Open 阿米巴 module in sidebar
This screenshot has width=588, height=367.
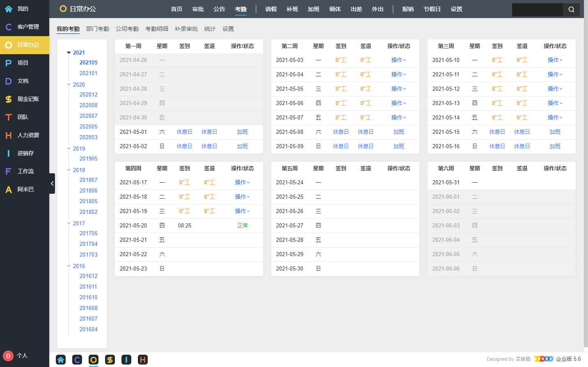tap(25, 189)
